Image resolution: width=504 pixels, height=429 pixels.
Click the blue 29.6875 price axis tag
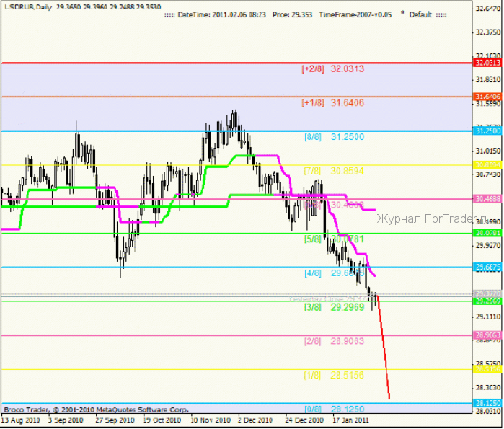pos(487,267)
